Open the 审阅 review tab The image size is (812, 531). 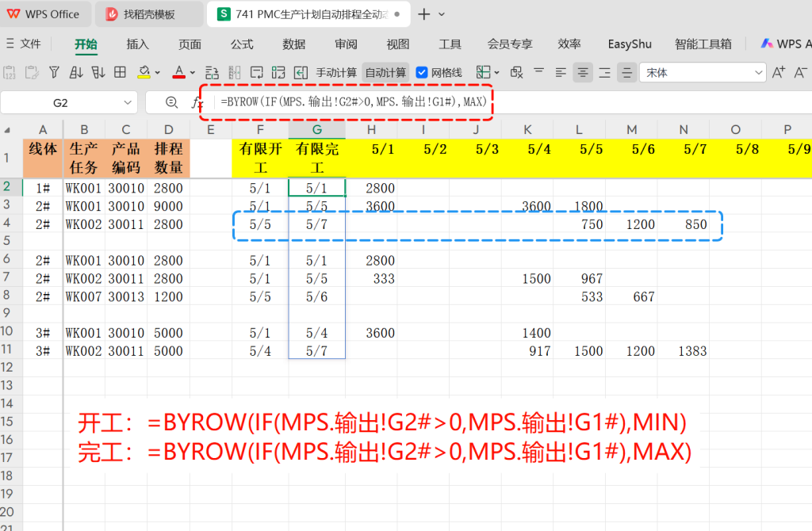[x=346, y=44]
